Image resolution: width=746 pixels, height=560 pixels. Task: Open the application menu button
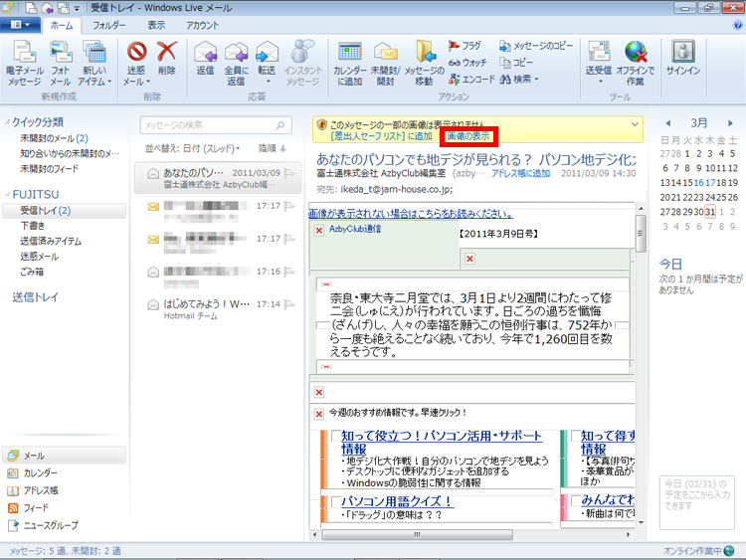pyautogui.click(x=20, y=25)
